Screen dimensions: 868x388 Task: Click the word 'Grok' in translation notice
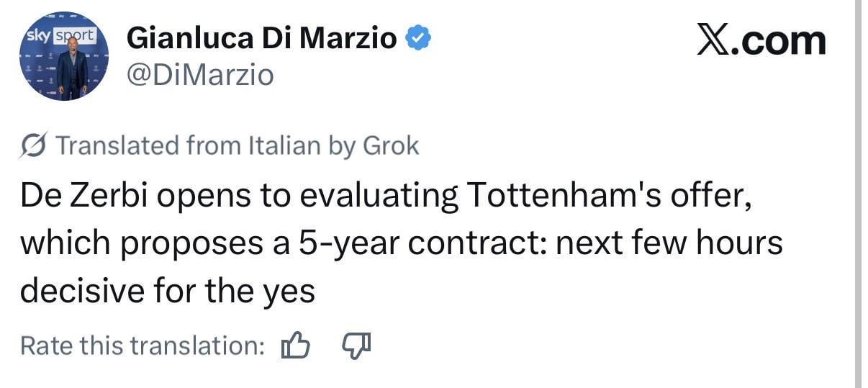click(390, 146)
